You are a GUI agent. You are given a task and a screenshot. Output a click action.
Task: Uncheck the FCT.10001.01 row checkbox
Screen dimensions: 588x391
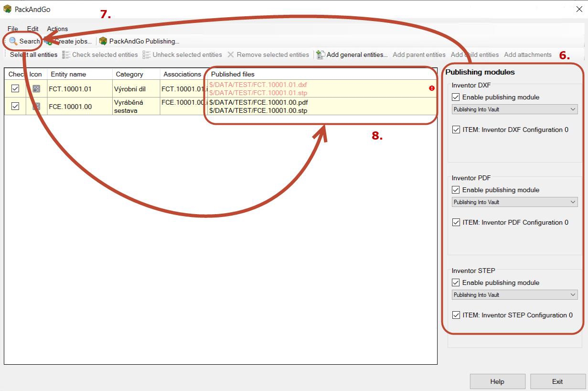click(x=15, y=88)
